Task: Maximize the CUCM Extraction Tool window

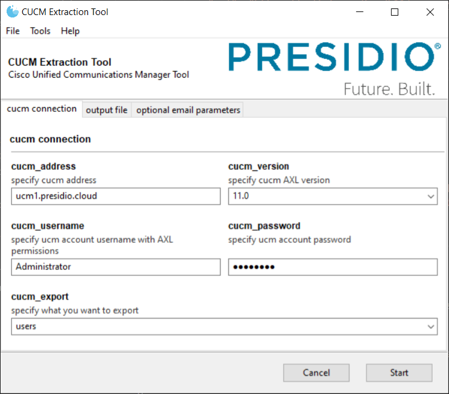Action: (395, 12)
